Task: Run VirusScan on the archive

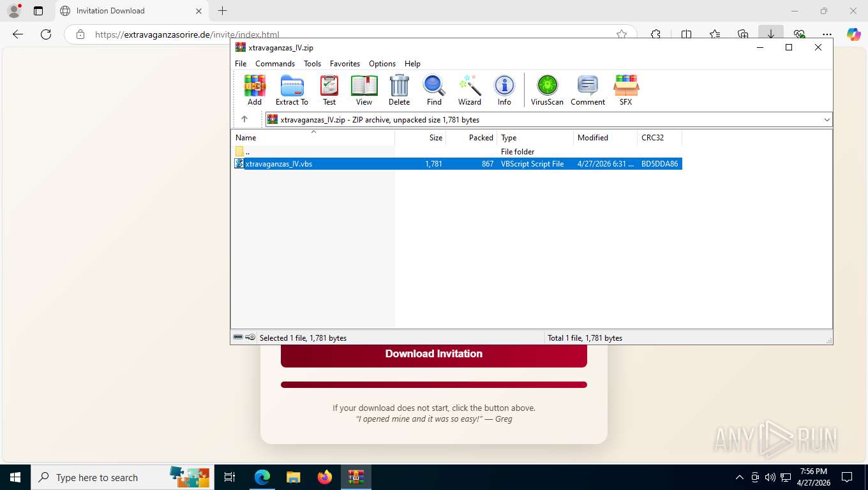Action: coord(547,90)
